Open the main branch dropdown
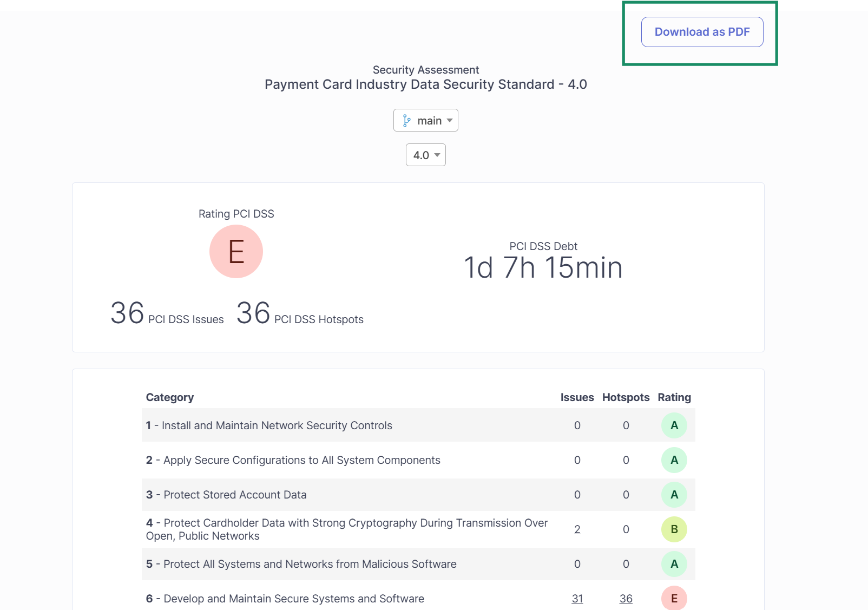 (x=426, y=120)
